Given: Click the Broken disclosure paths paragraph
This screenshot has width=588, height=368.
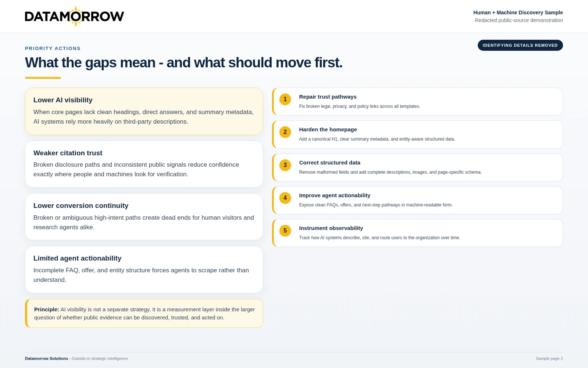Looking at the screenshot, I should click(136, 170).
